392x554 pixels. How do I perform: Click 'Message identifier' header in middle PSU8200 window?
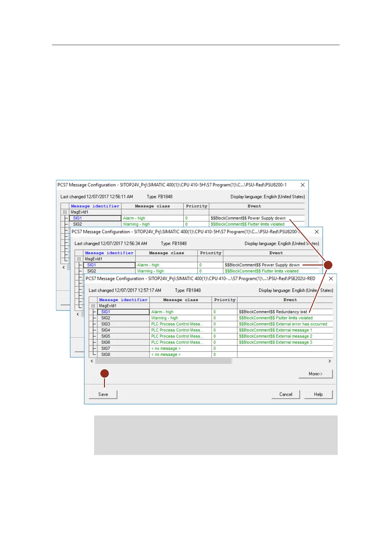click(x=109, y=253)
